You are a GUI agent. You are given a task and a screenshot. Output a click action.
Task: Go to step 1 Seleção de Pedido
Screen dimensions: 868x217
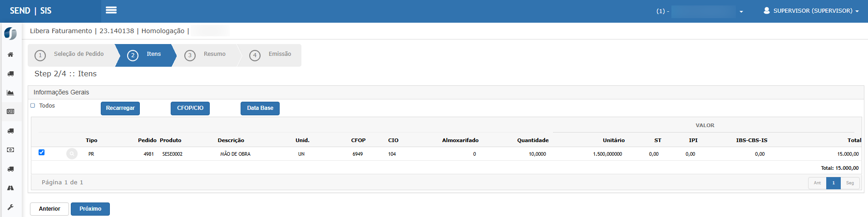(x=70, y=55)
